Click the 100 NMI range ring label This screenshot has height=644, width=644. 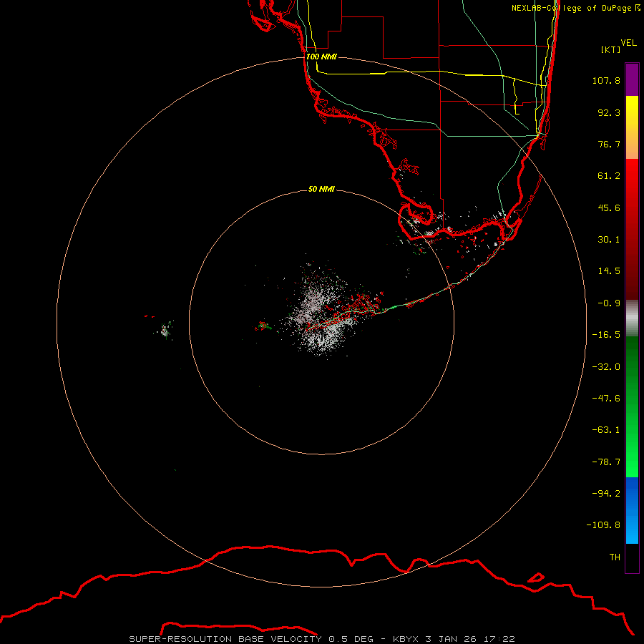click(x=321, y=57)
